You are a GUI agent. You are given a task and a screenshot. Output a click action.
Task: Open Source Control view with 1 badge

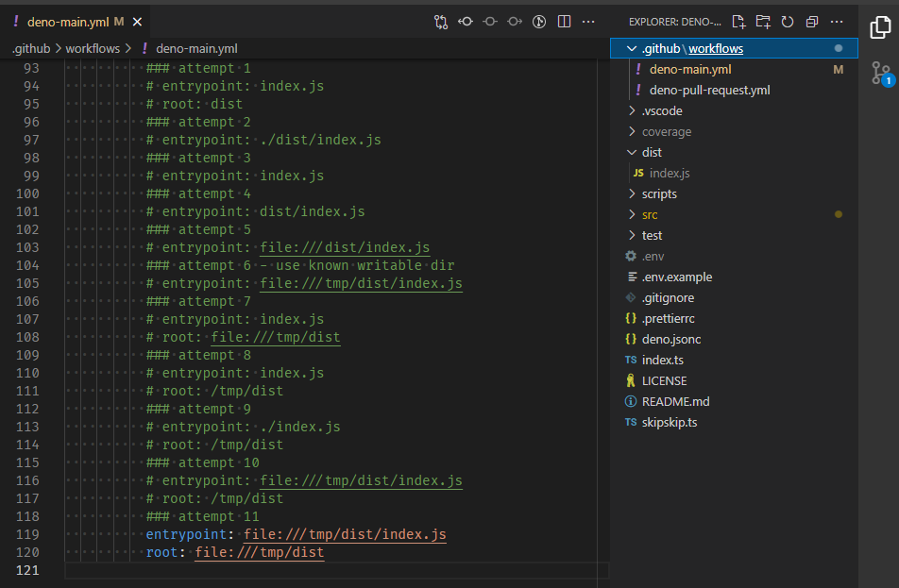pos(880,74)
